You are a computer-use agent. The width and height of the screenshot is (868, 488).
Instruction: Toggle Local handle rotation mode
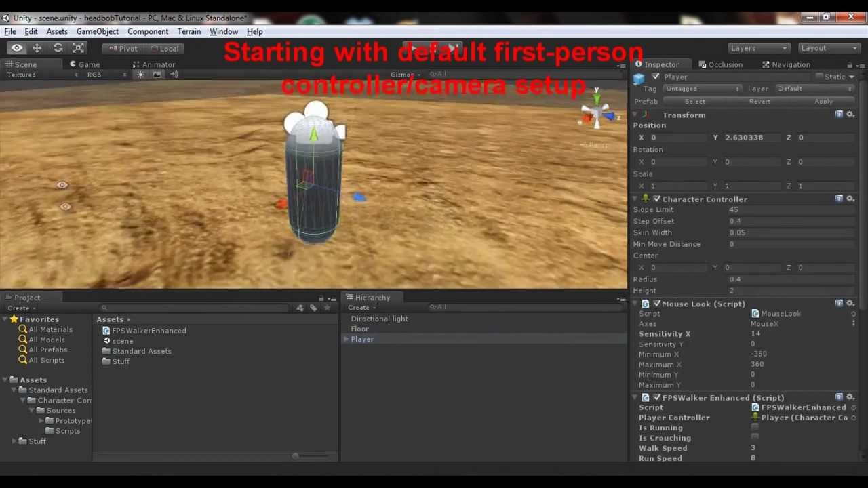point(163,48)
